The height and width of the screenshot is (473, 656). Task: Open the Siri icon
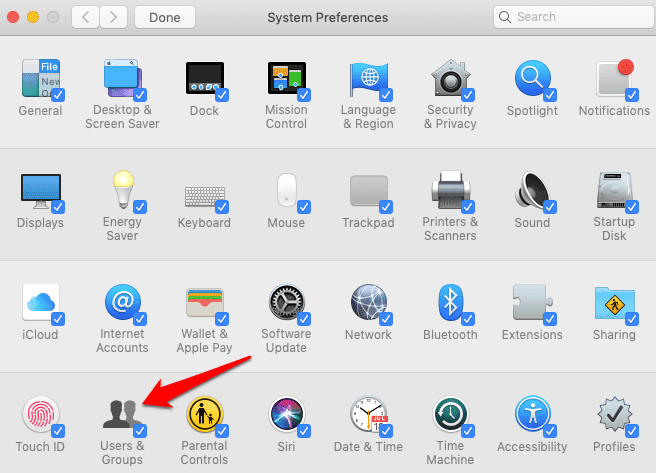point(287,414)
